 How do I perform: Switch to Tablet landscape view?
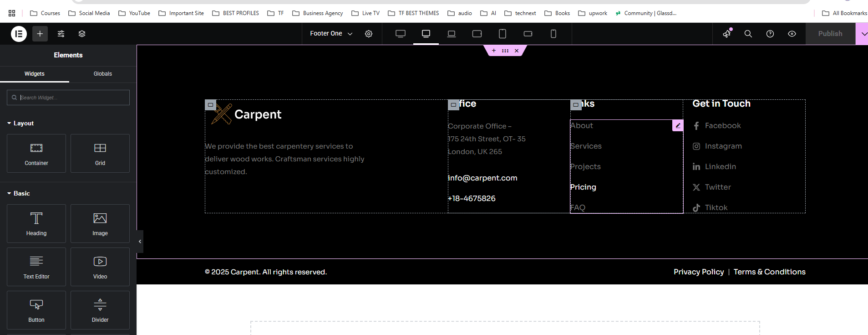pos(477,34)
